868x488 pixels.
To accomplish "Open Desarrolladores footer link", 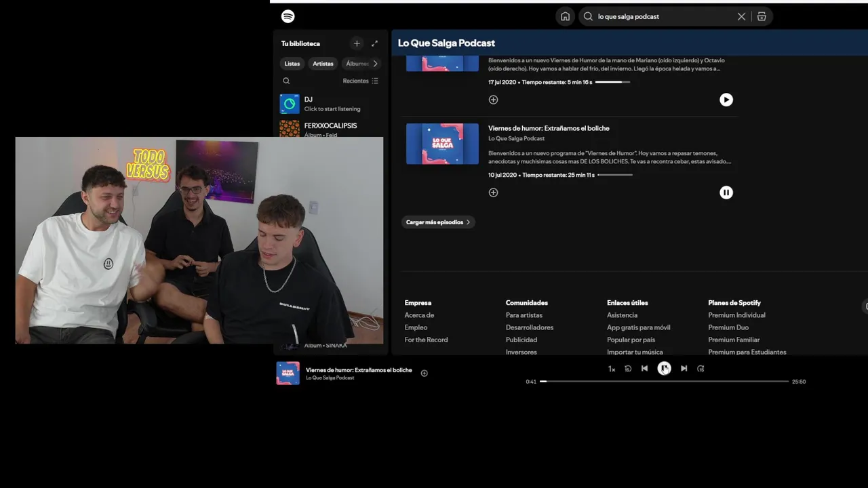I will click(530, 327).
